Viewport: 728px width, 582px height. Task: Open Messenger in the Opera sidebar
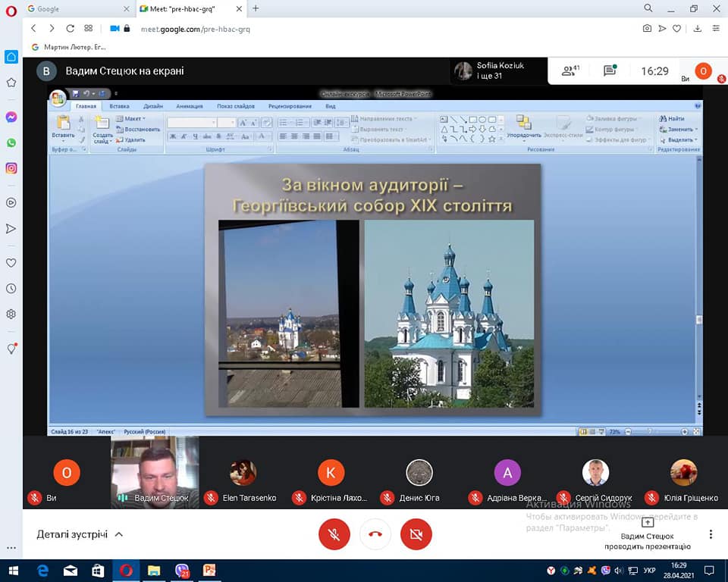(11, 117)
